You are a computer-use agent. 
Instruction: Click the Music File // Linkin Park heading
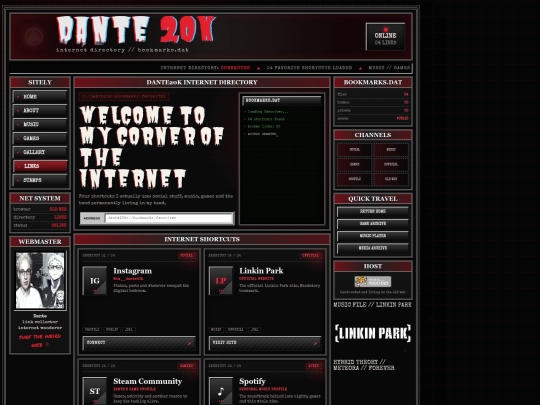373,305
